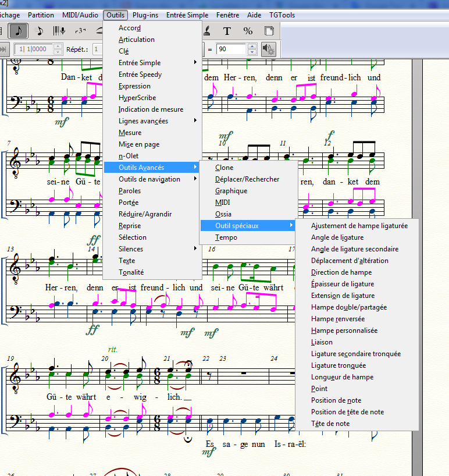Screen dimensions: 449x476
Task: Select the Text tool 'T' icon
Action: click(x=227, y=31)
